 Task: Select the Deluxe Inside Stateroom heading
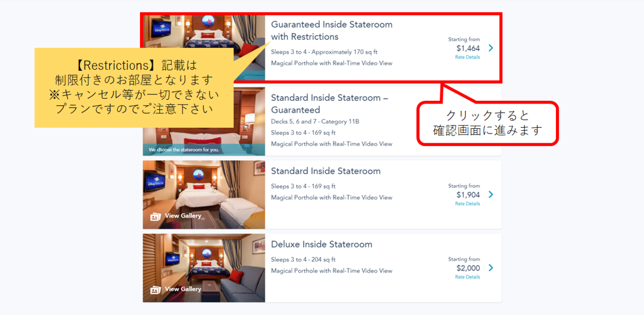(321, 244)
